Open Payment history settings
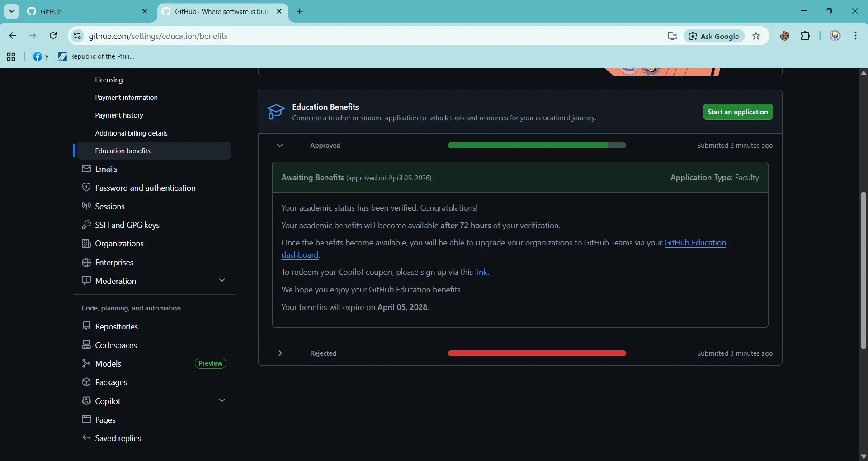The width and height of the screenshot is (868, 461). (x=119, y=115)
